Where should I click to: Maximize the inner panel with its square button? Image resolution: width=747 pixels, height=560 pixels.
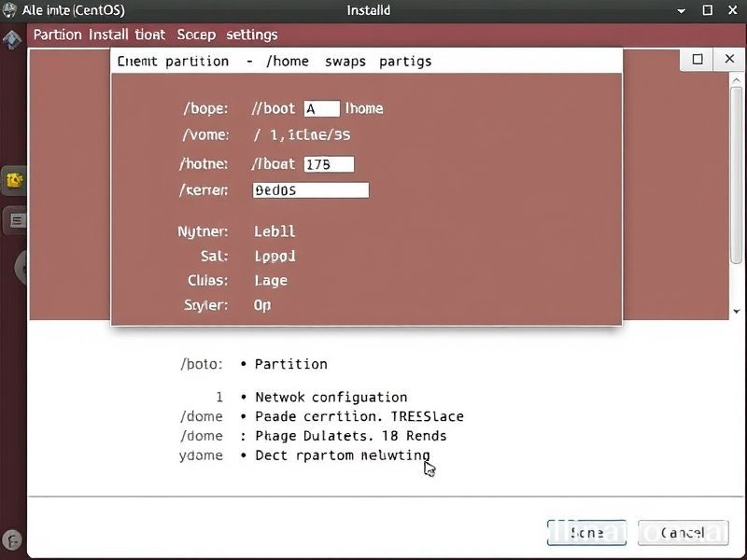tap(698, 59)
